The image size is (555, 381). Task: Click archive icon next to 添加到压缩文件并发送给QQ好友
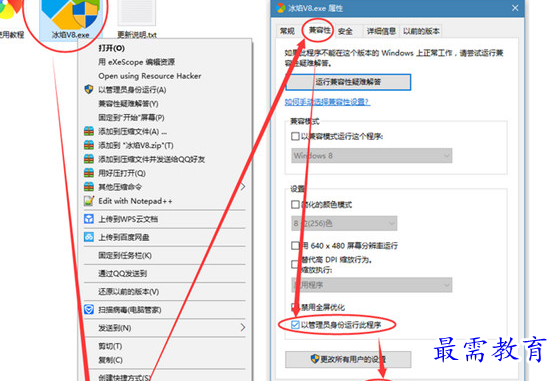(89, 159)
